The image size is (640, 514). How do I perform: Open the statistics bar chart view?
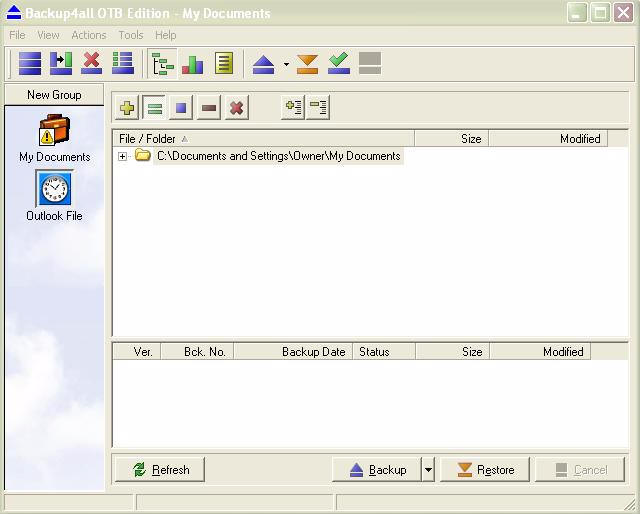[193, 64]
